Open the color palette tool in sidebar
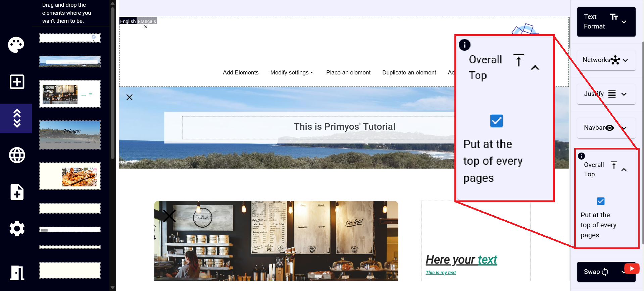 pyautogui.click(x=16, y=45)
